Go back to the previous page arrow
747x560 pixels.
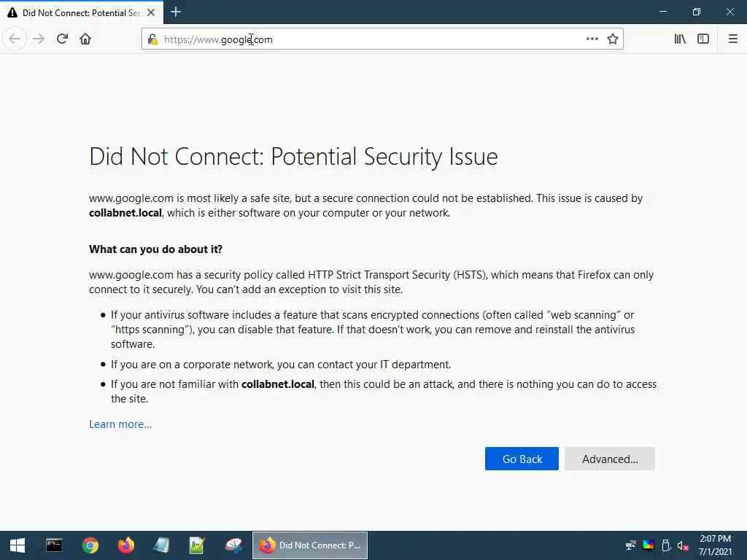[15, 39]
